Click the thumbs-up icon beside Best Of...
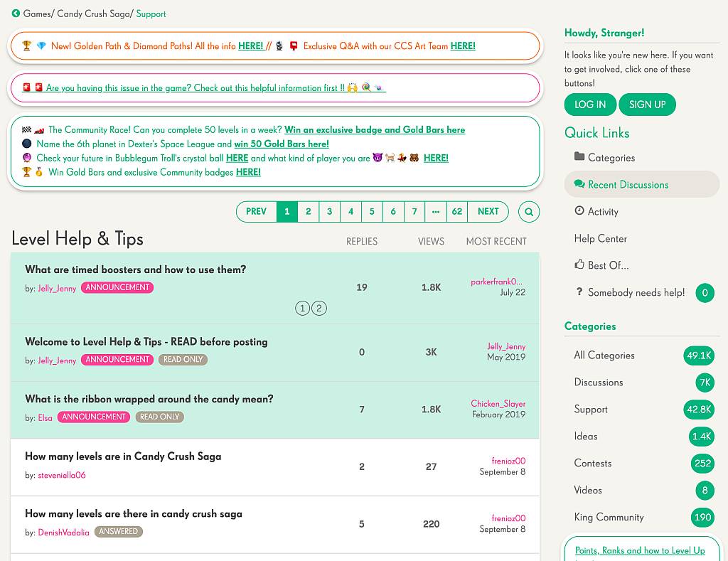 (580, 265)
